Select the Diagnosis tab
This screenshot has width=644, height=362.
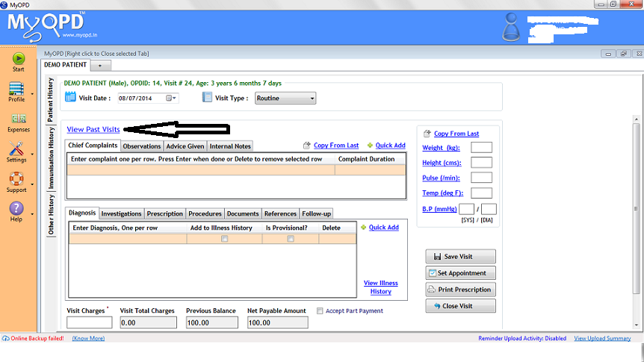pos(82,213)
